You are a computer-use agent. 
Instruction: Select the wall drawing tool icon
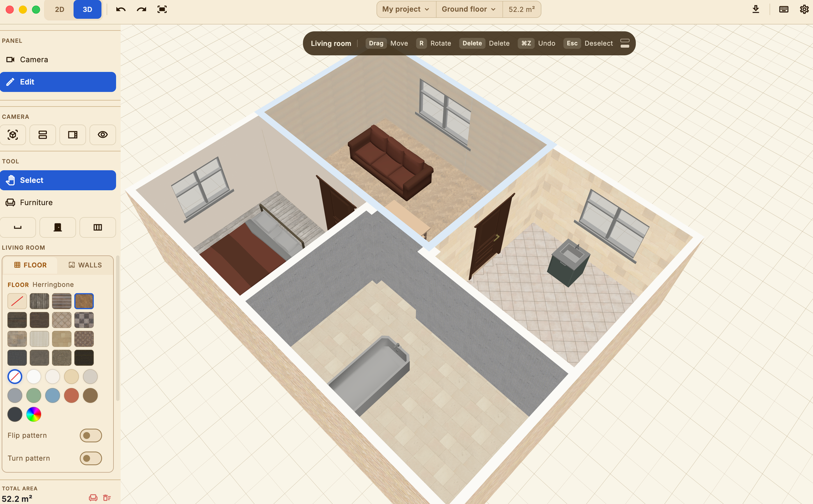tap(18, 228)
